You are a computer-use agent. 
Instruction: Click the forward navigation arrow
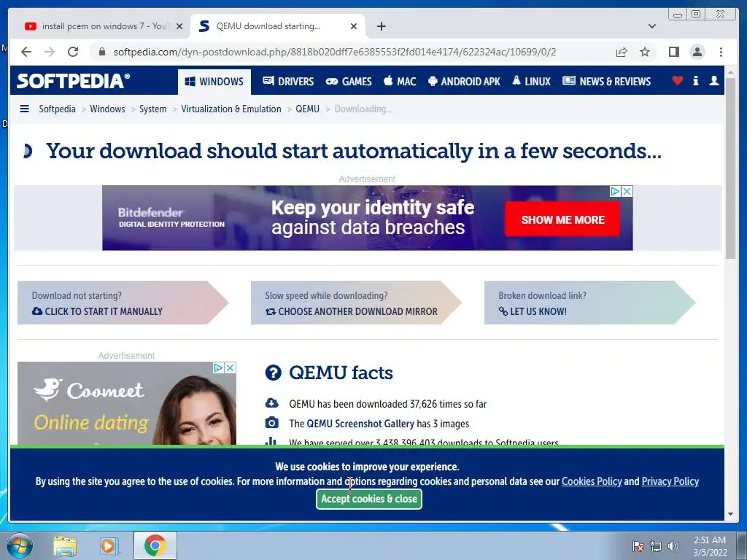point(50,52)
